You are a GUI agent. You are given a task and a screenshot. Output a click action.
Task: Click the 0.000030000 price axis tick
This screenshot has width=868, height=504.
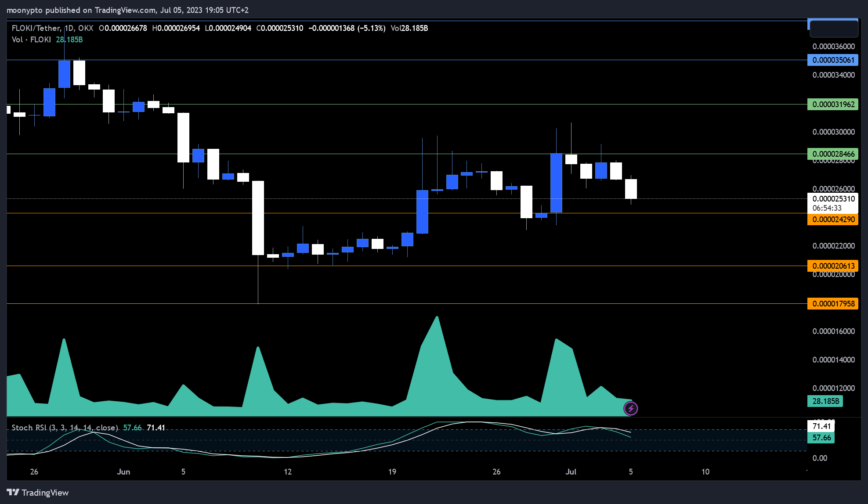(x=833, y=132)
